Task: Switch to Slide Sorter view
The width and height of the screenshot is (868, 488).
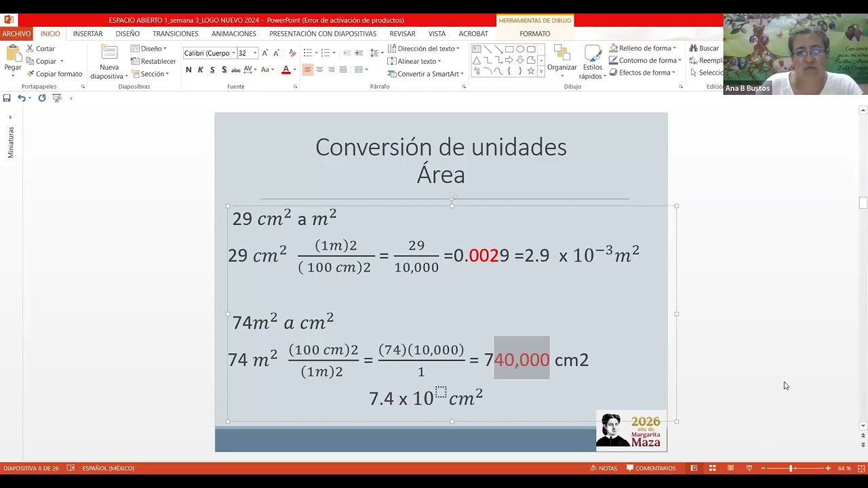Action: pyautogui.click(x=712, y=468)
